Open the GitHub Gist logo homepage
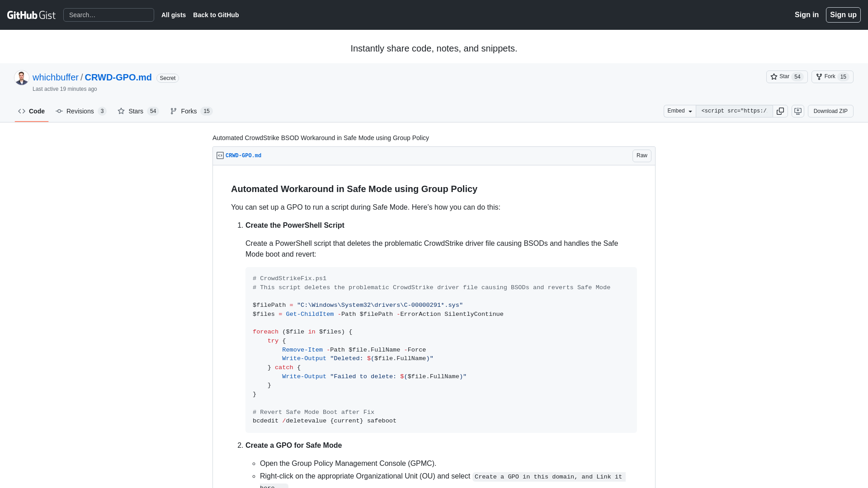 [31, 15]
